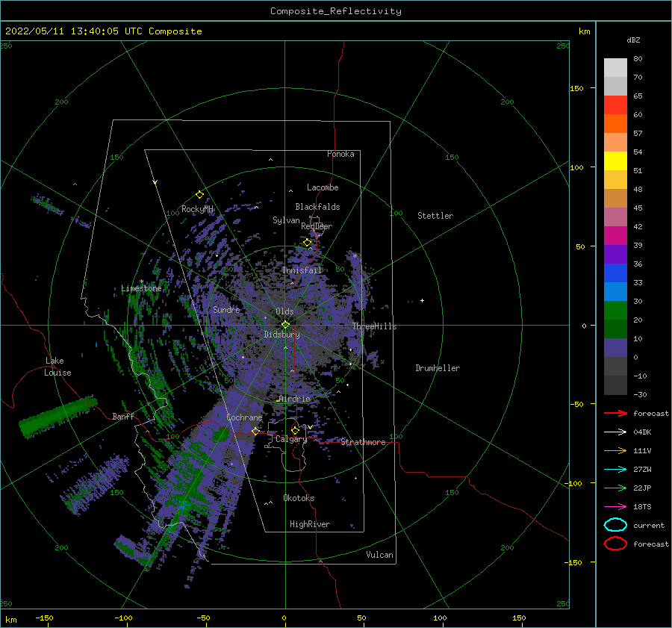This screenshot has height=628, width=672.
Task: Click the Innisfail label
Action: pos(302,270)
